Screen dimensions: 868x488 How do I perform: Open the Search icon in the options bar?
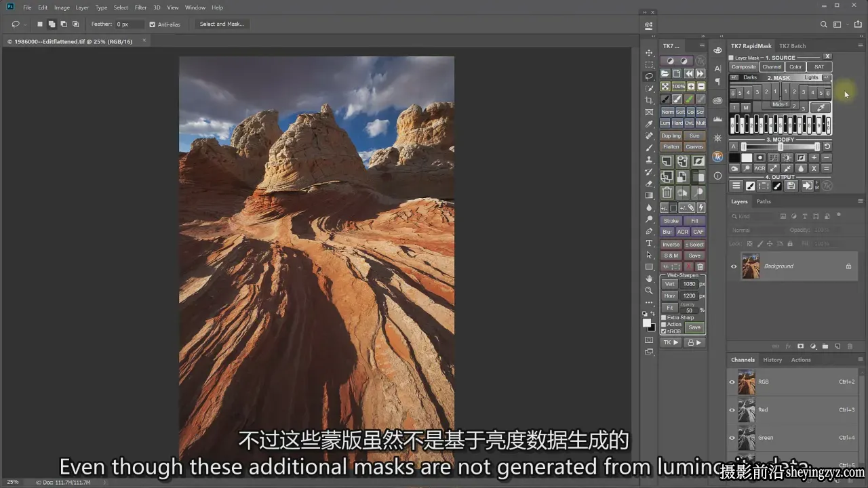click(824, 24)
